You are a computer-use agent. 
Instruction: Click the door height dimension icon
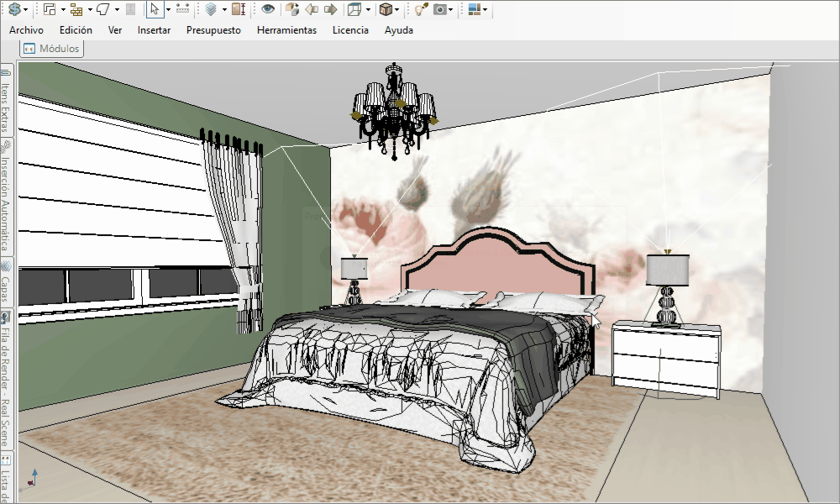click(x=239, y=9)
